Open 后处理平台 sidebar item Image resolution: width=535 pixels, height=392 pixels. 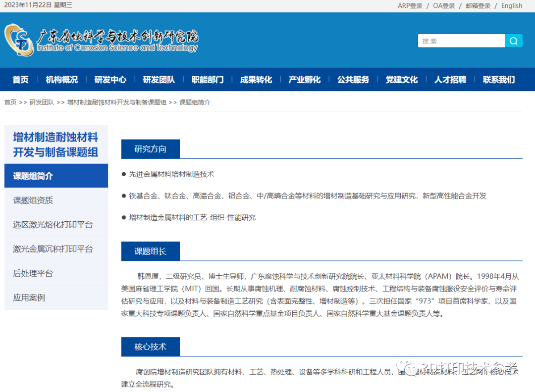[56, 273]
